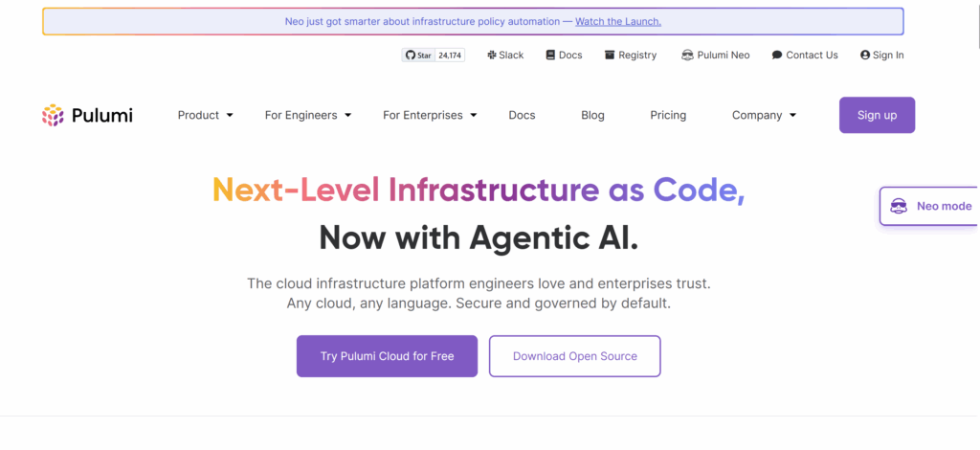Expand the Company dropdown menu
The height and width of the screenshot is (450, 980).
[764, 115]
